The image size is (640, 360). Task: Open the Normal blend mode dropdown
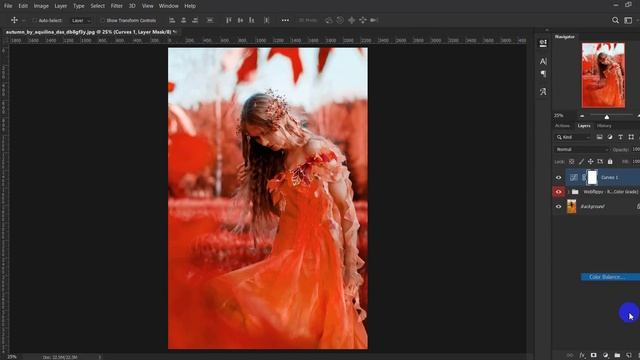(581, 149)
